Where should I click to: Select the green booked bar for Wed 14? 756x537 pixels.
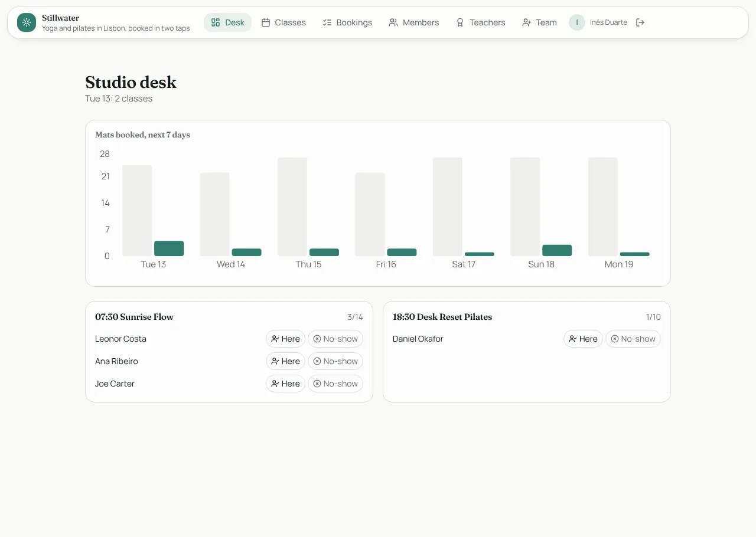pos(246,252)
